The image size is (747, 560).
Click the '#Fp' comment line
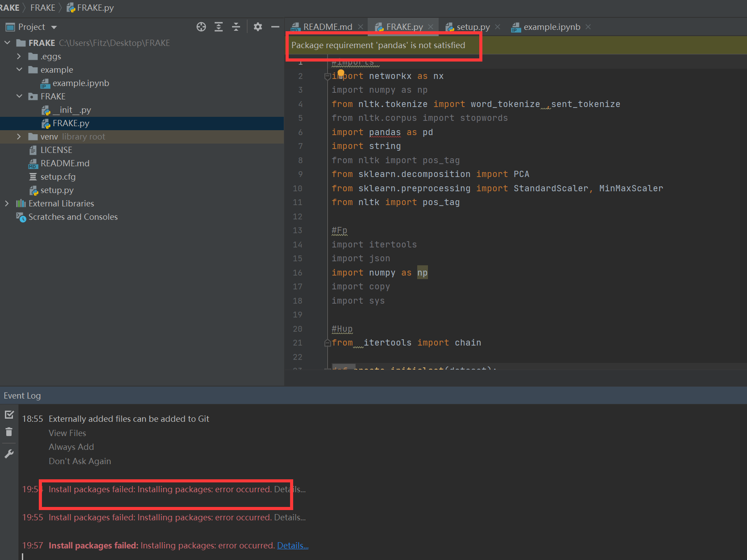point(340,231)
